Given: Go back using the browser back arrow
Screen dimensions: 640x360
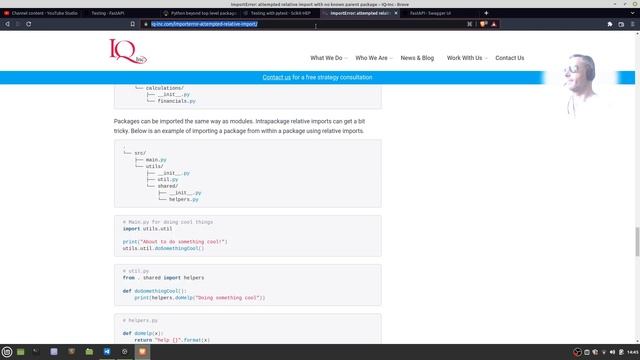Looking at the screenshot, I should (x=7, y=24).
